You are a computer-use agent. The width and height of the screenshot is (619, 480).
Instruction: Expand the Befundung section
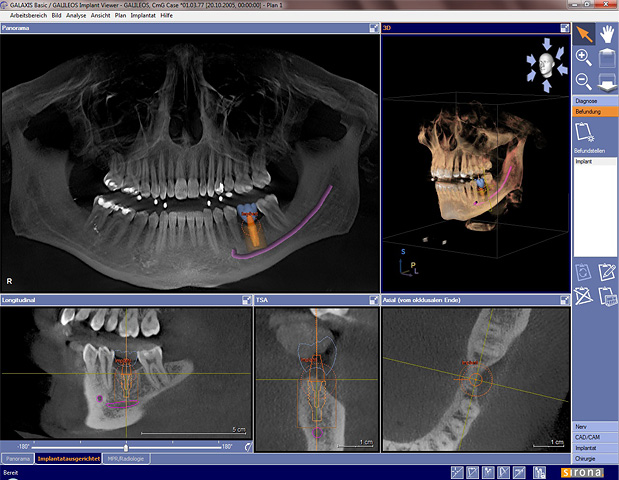tap(595, 112)
